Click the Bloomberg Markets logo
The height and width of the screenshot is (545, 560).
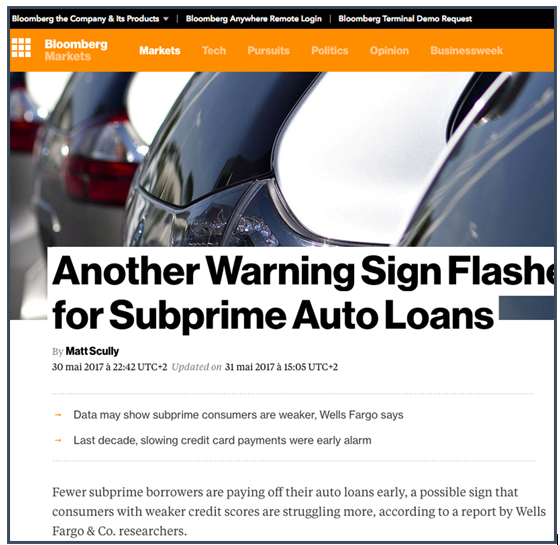(76, 50)
